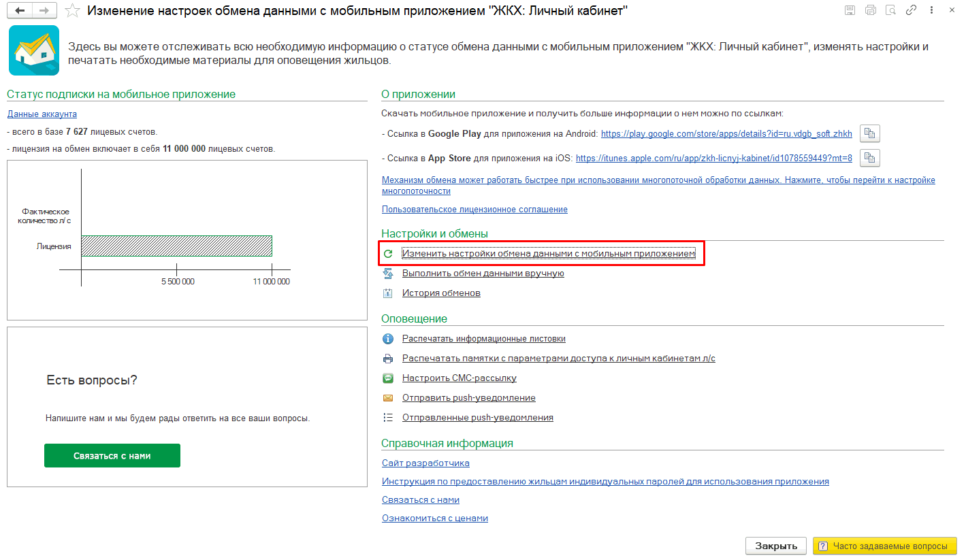Click the 'Настройки и обмены' section header

435,234
